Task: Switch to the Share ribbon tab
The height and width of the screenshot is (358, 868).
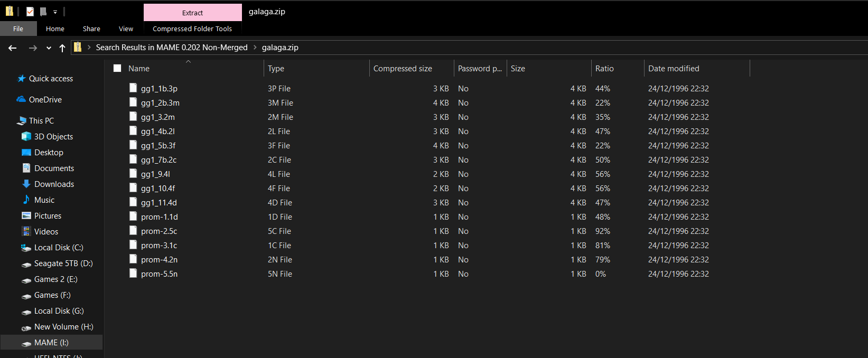Action: click(91, 29)
